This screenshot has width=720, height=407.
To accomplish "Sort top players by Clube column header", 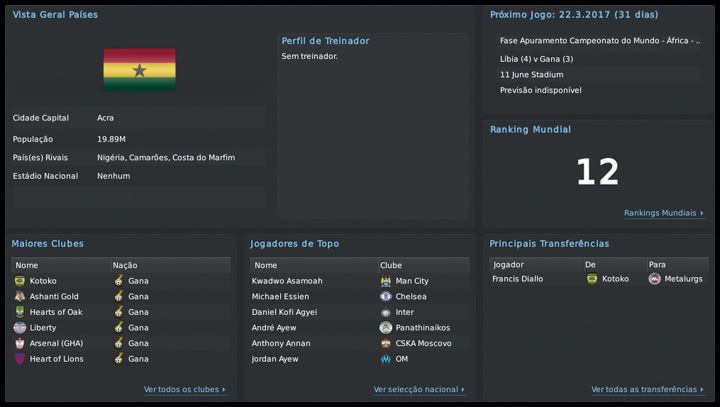I will tap(391, 265).
